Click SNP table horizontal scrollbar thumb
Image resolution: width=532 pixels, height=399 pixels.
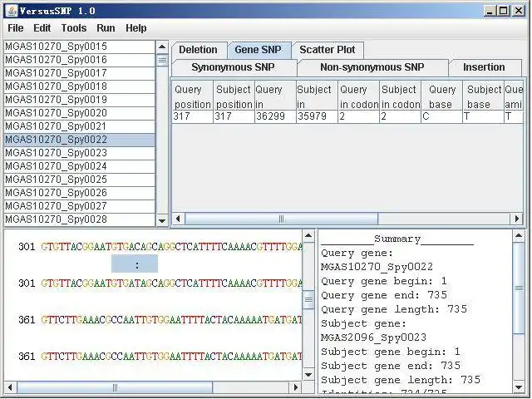281,219
